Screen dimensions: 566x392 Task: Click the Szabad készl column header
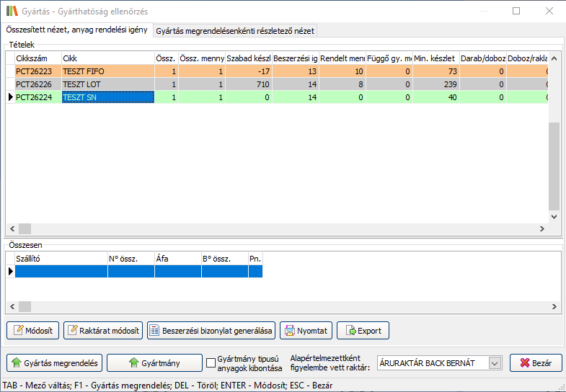click(249, 58)
